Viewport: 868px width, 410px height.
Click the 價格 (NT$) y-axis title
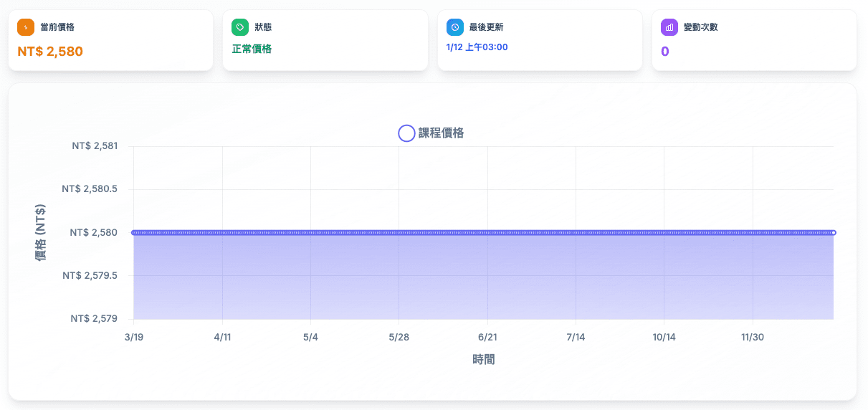point(41,232)
